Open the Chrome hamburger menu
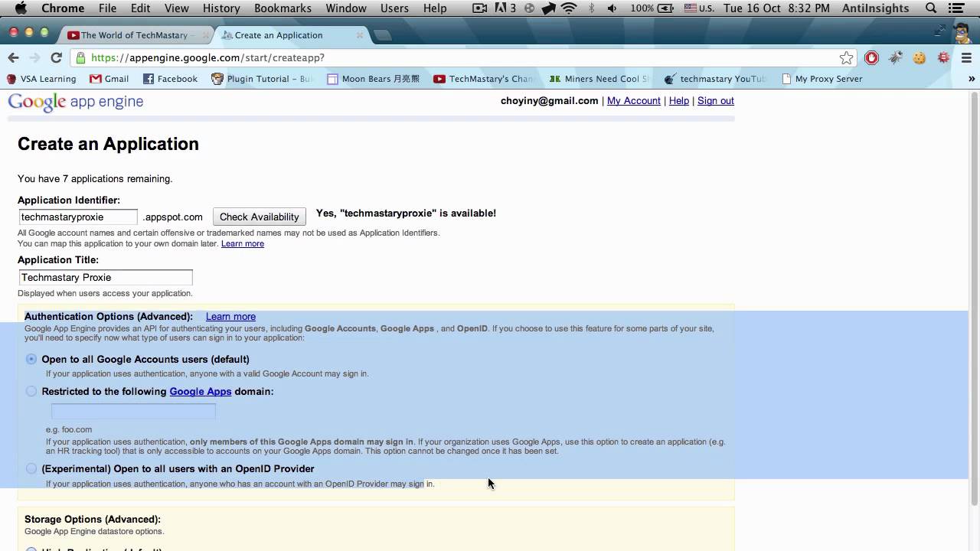This screenshot has width=980, height=551. click(966, 57)
